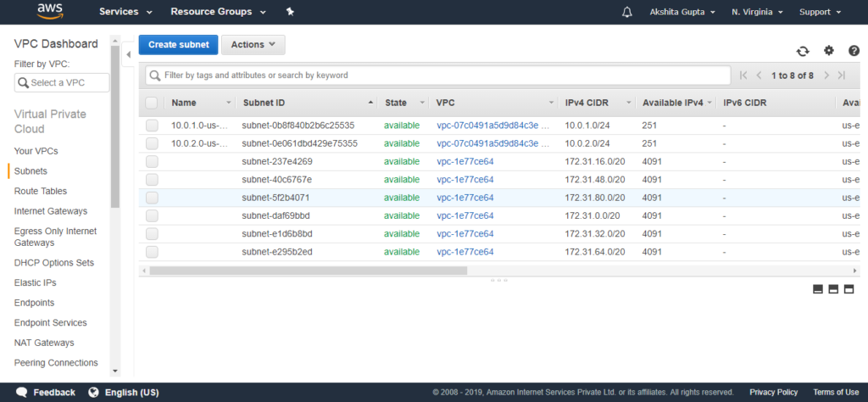Click the Select a VPC filter field
Image resolution: width=868 pixels, height=402 pixels.
61,82
